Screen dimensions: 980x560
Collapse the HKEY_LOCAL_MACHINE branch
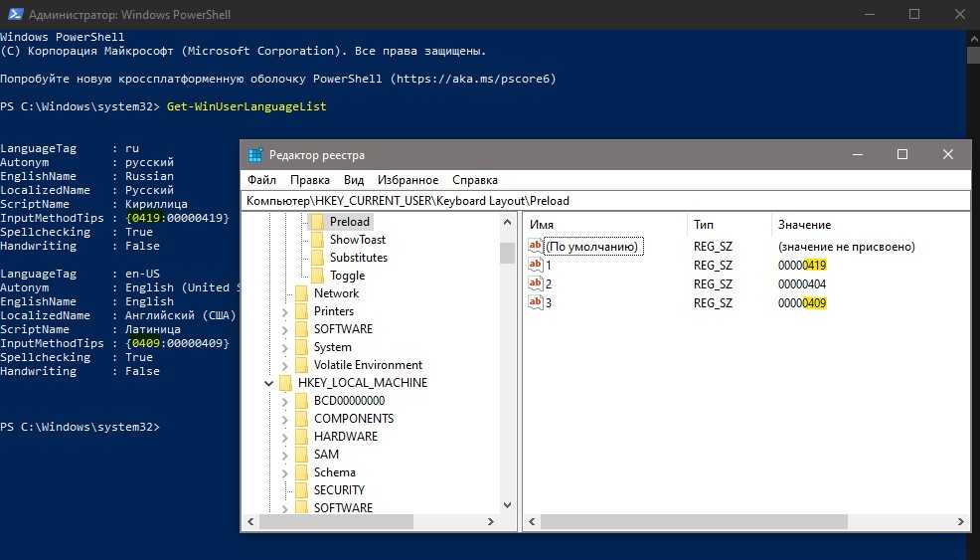tap(268, 383)
